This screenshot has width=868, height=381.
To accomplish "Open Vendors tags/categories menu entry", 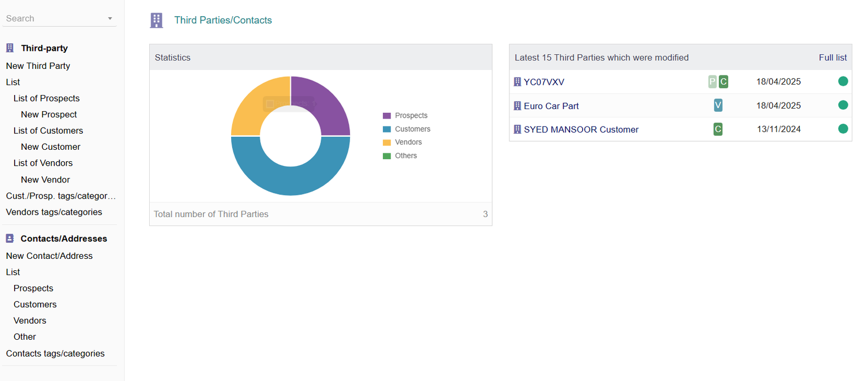I will [x=54, y=212].
